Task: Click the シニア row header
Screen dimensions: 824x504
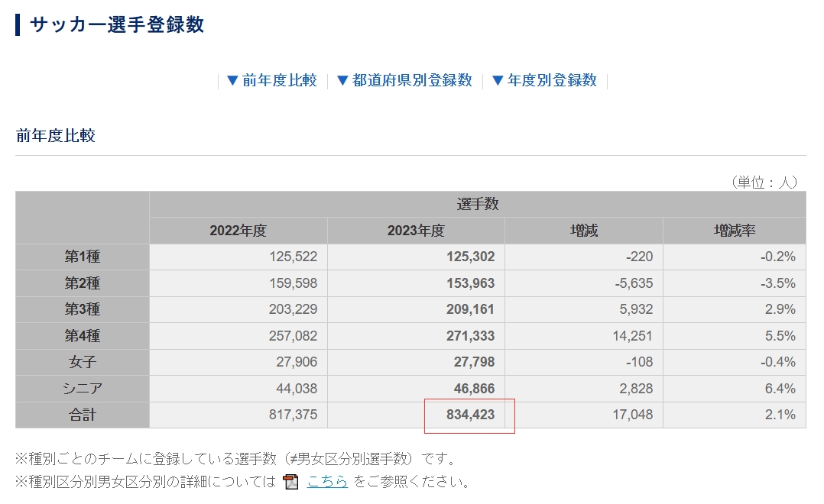Action: (x=82, y=389)
